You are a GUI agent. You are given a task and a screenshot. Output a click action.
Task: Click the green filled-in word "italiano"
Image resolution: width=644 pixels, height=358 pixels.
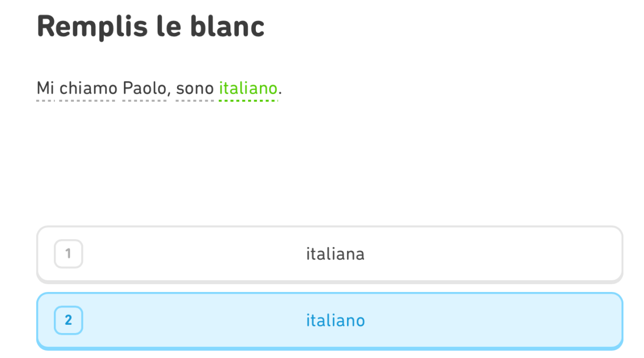pos(248,88)
